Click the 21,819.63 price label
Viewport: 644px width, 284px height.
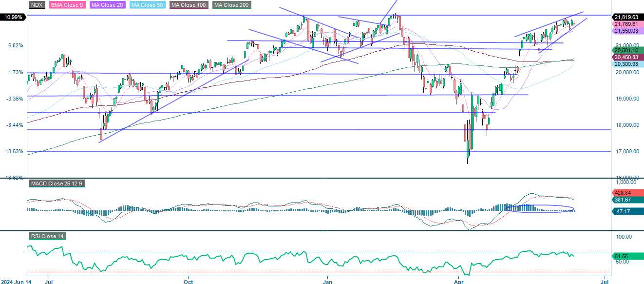point(626,16)
